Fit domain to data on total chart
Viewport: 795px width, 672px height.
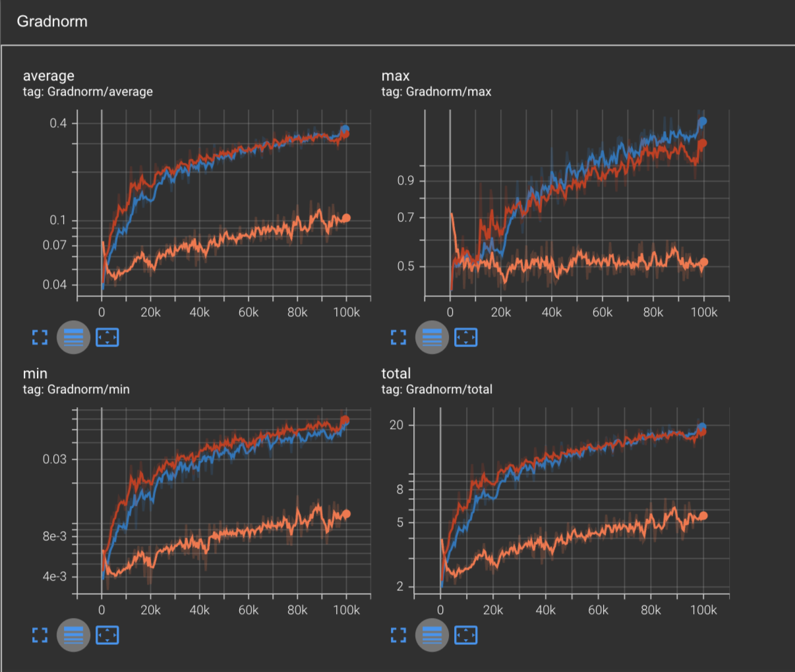tap(465, 635)
